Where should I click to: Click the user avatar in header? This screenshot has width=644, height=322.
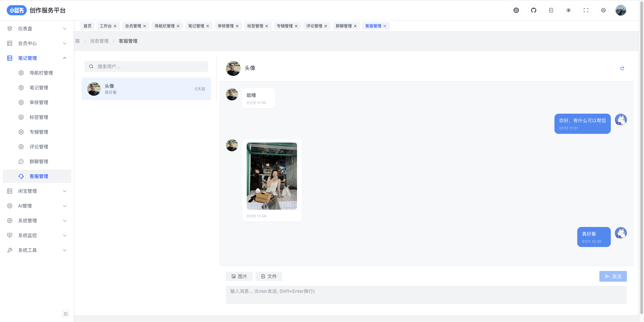(621, 10)
